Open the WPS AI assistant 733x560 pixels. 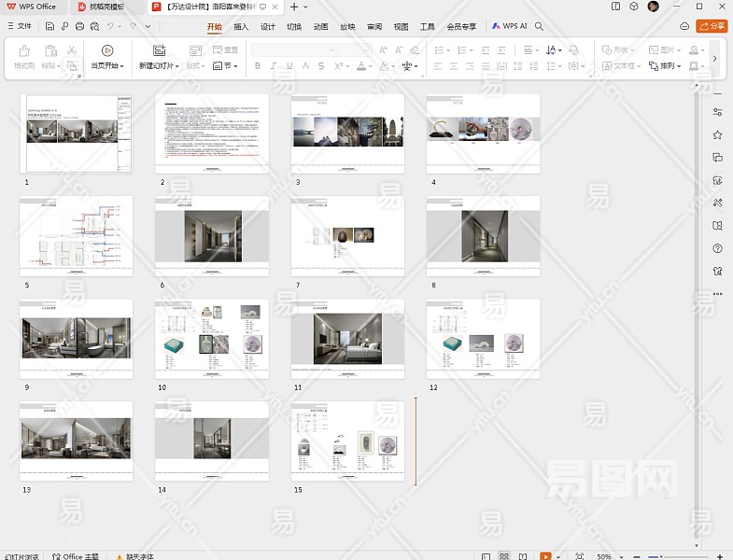pyautogui.click(x=510, y=26)
